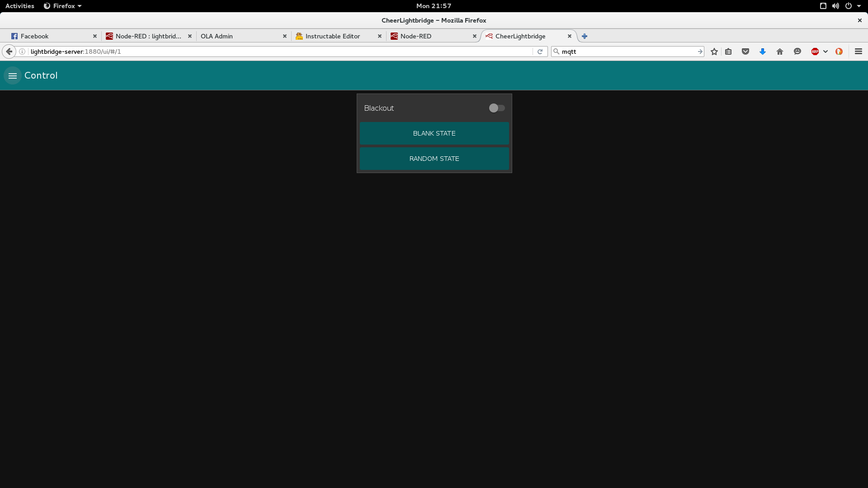Close the plain Node-RED tab
Screen dimensions: 868x488
[475, 36]
